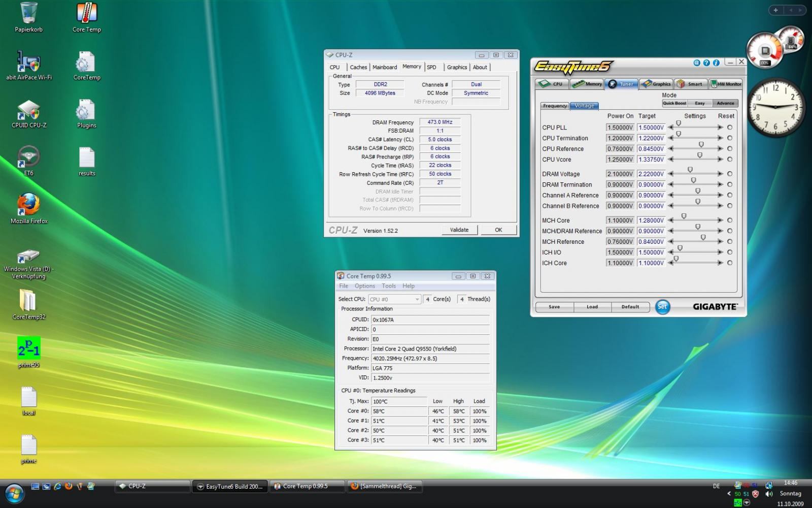
Task: Switch to CPU-Z Mainboard tab
Action: click(385, 67)
